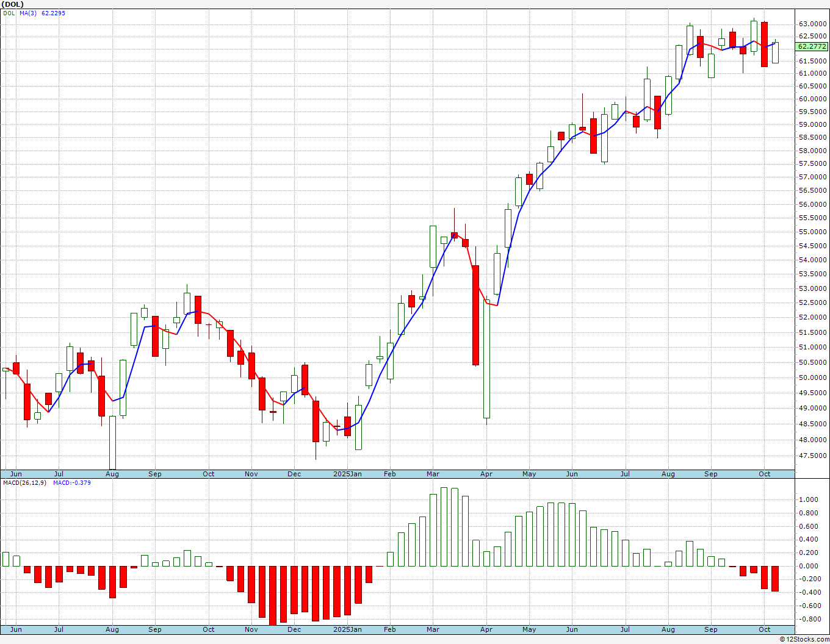Select Apr on the price chart date axis

pos(486,474)
